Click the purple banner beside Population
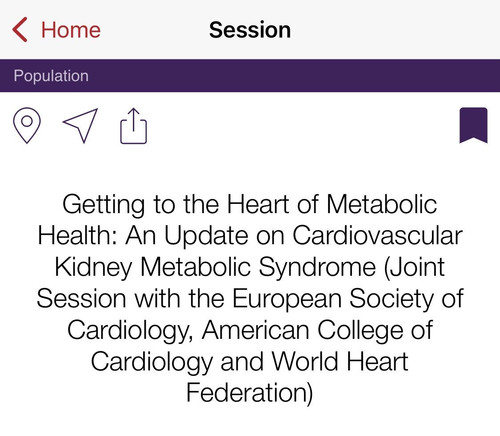The width and height of the screenshot is (500, 436). pos(293,76)
